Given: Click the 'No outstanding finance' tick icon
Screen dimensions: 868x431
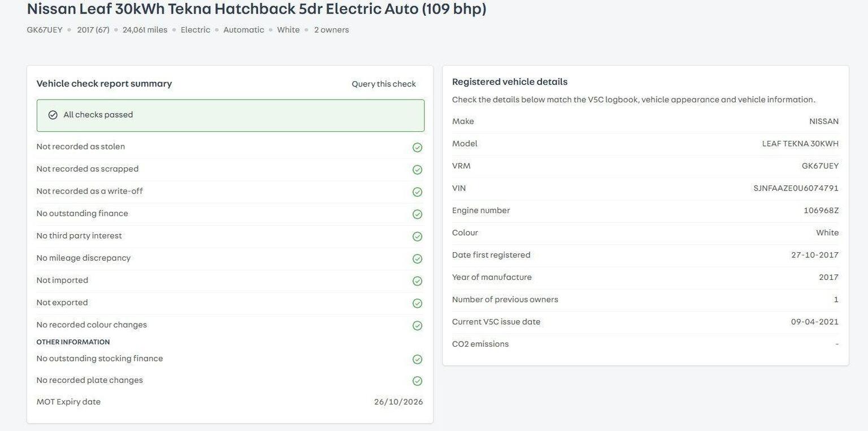Looking at the screenshot, I should tap(417, 214).
